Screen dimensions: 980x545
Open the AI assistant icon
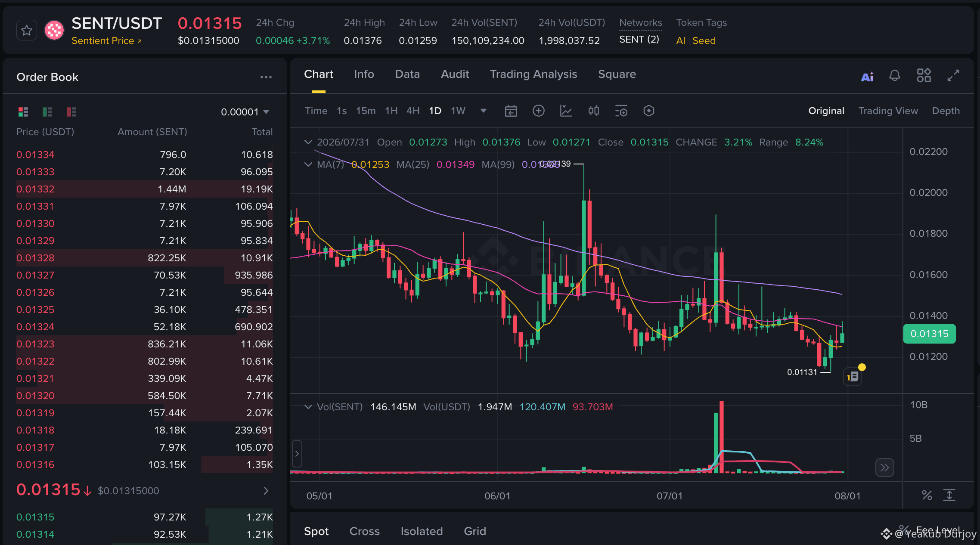(867, 76)
